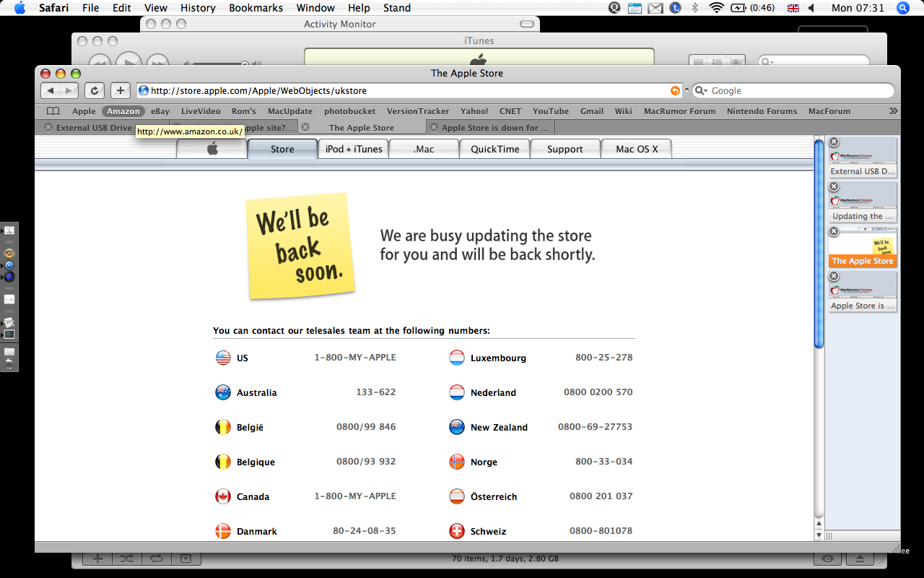The width and height of the screenshot is (924, 578).
Task: Click the Apple logo tab on the page
Action: 212,149
